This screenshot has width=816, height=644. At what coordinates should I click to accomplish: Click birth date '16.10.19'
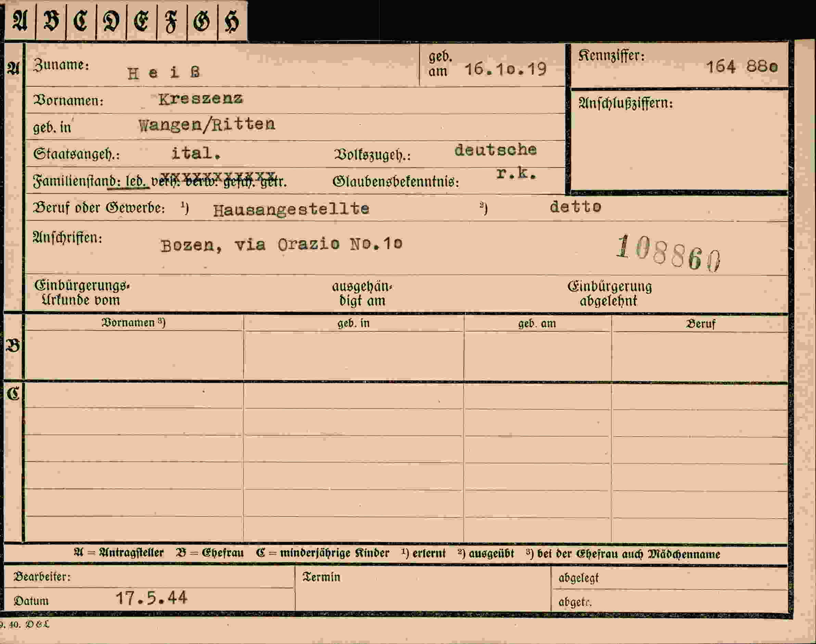coord(505,69)
